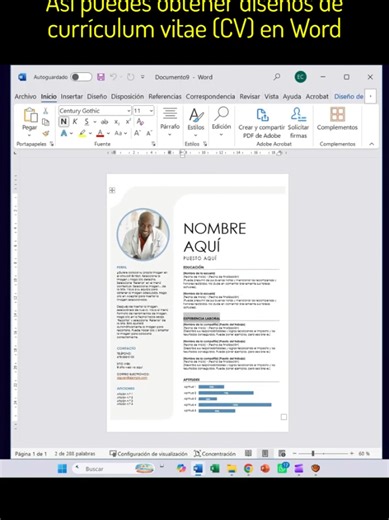Click the 2 de 288 palabras word count

(75, 454)
